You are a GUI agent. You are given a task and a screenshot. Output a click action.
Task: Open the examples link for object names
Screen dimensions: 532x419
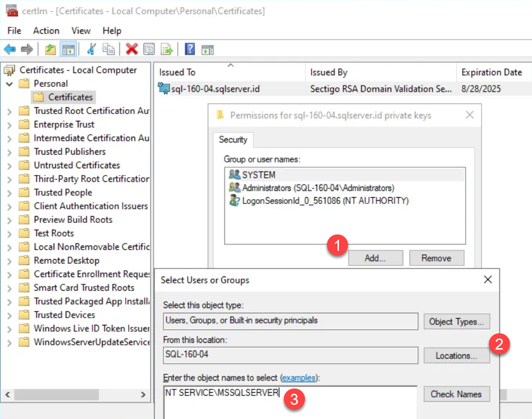[x=299, y=378]
